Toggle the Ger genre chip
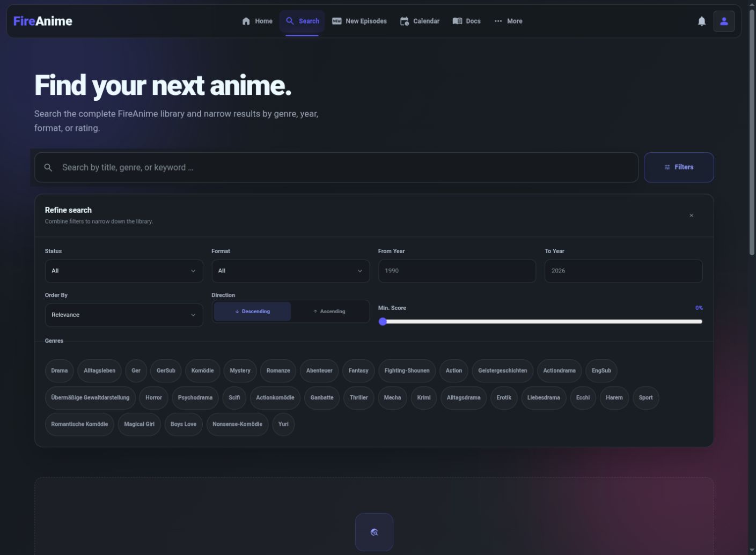 [136, 371]
